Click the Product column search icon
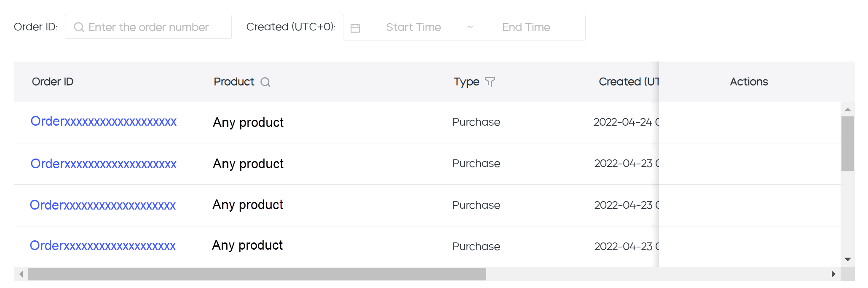868x288 pixels. pyautogui.click(x=265, y=82)
